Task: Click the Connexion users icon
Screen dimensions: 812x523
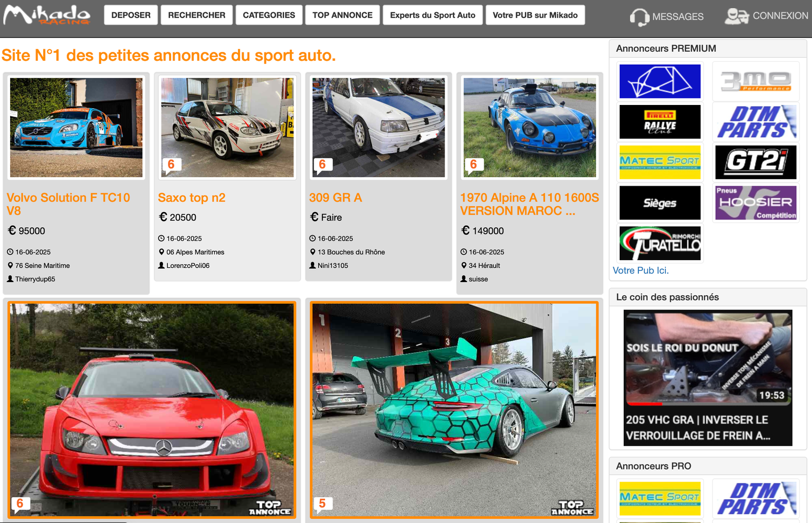Action: point(736,16)
